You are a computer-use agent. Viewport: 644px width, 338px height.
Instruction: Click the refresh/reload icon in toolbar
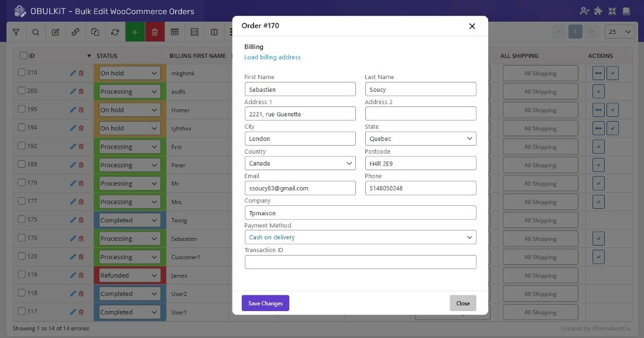coord(115,32)
